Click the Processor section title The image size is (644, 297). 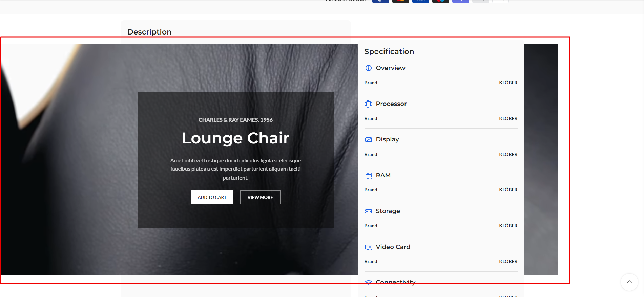(x=391, y=104)
